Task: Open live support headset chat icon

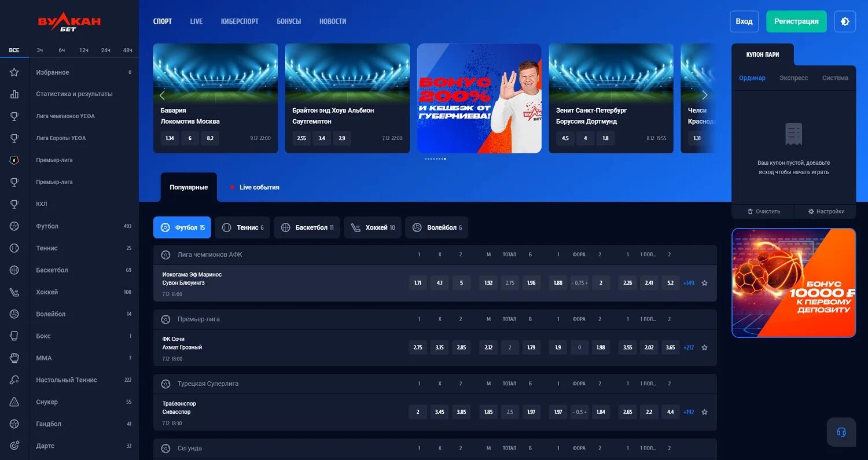Action: (x=841, y=432)
